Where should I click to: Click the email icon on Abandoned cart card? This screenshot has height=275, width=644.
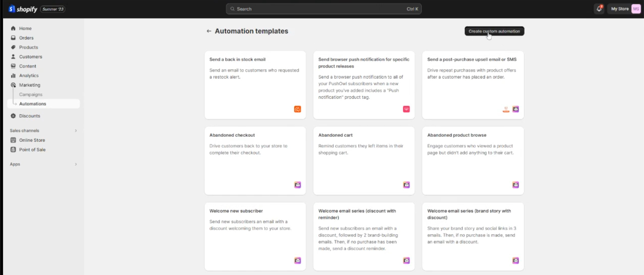click(406, 185)
